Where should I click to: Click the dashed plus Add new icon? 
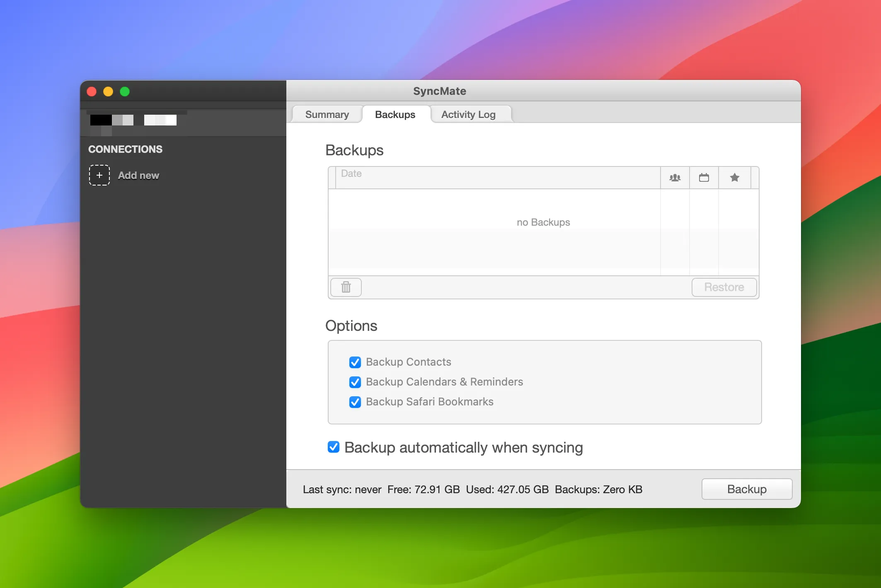[99, 175]
